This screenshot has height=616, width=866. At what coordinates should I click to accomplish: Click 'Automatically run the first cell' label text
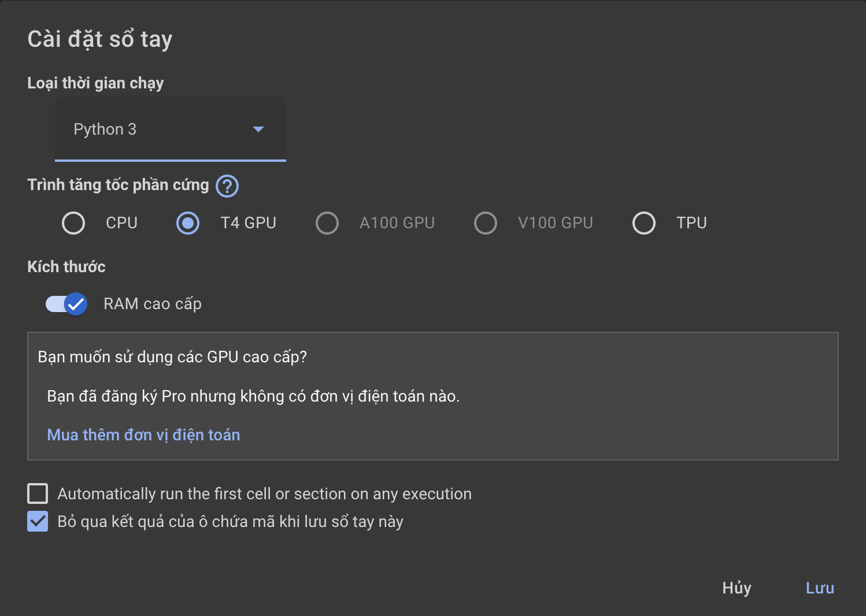point(264,494)
